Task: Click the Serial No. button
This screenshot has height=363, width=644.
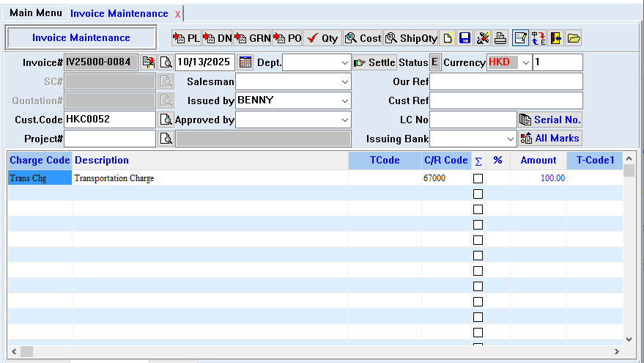Action: coord(550,120)
